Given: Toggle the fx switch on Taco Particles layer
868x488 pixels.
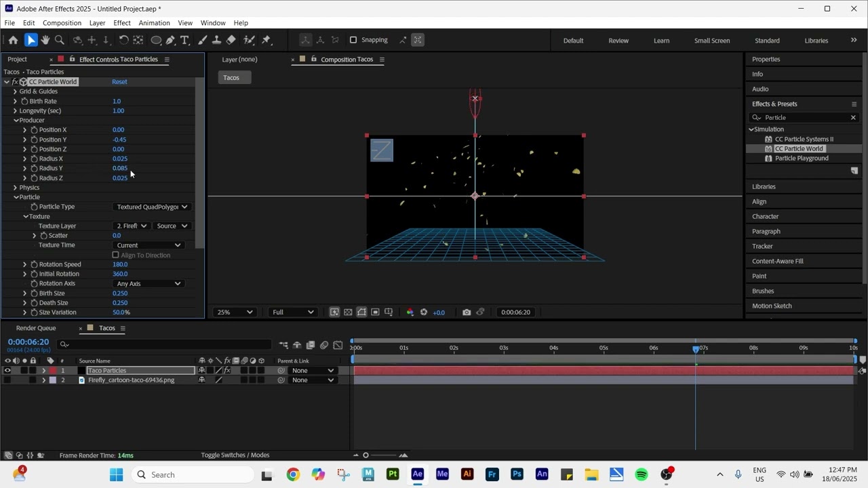Looking at the screenshot, I should coord(227,371).
